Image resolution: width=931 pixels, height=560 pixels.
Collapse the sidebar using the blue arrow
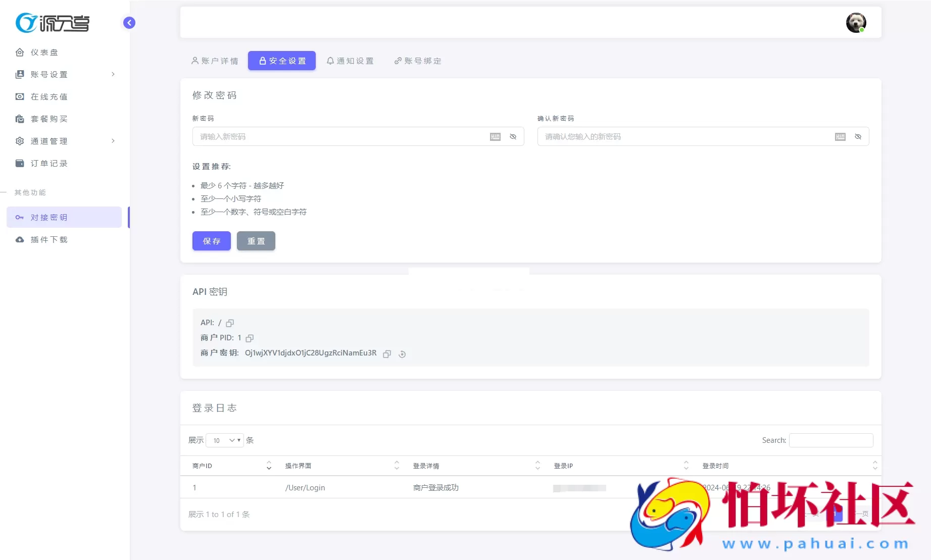coord(129,23)
